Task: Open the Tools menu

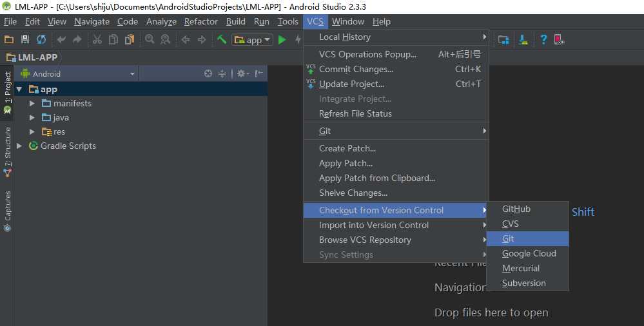Action: [x=288, y=22]
